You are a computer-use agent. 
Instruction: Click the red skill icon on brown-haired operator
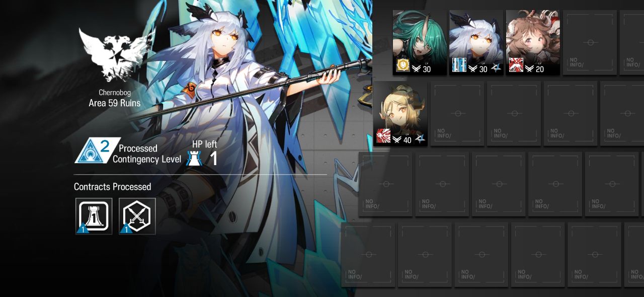click(x=516, y=65)
